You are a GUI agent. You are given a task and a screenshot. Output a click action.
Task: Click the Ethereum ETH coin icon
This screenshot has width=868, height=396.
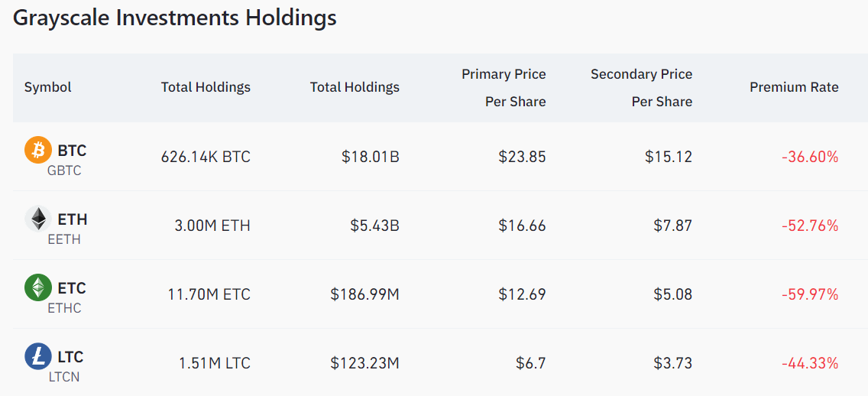click(38, 219)
